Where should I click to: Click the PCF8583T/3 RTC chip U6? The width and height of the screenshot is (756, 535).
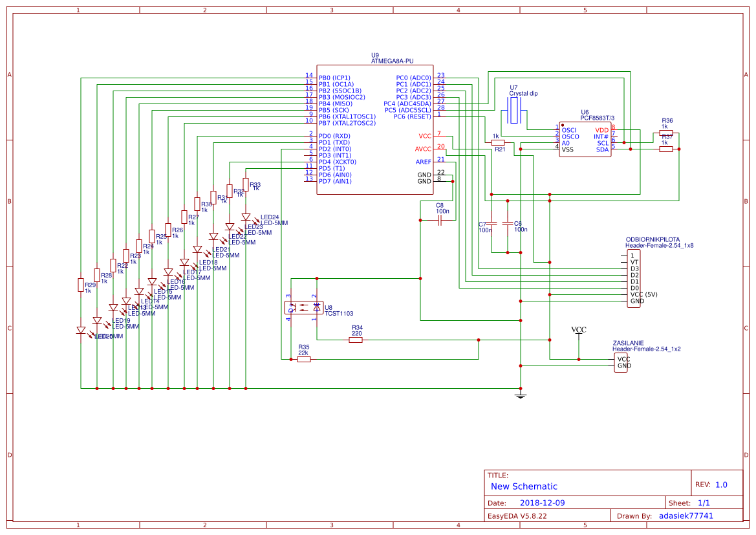585,139
